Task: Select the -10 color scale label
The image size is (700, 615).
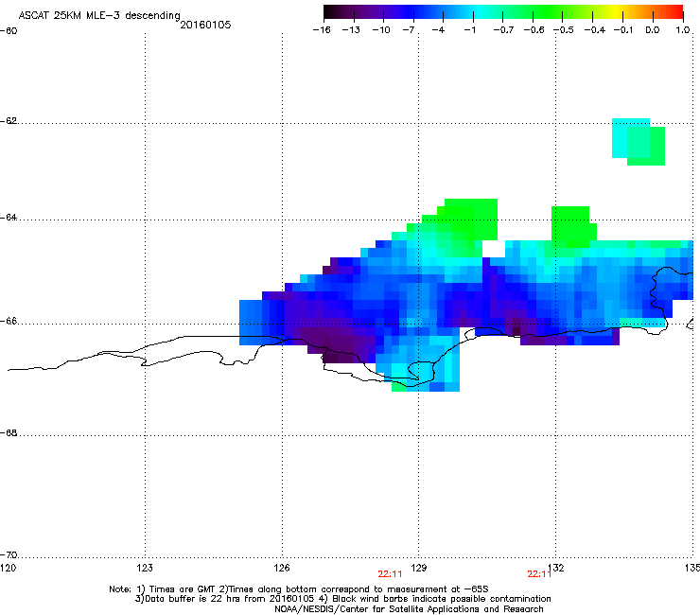Action: 381,30
